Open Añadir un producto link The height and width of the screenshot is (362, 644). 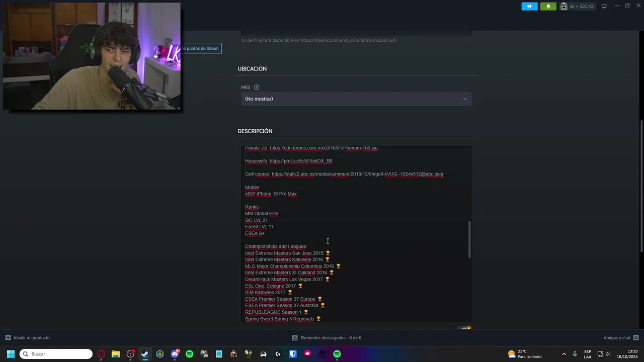point(32,338)
